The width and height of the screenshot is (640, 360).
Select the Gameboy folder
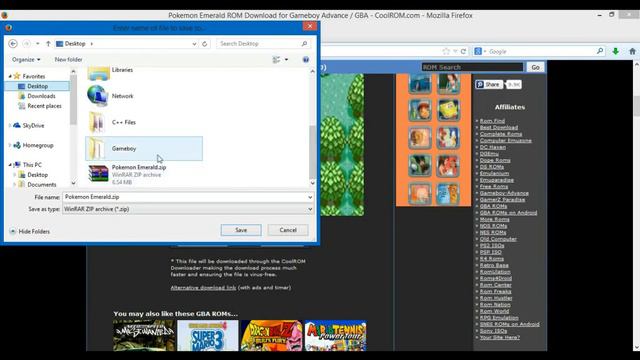[x=144, y=149]
